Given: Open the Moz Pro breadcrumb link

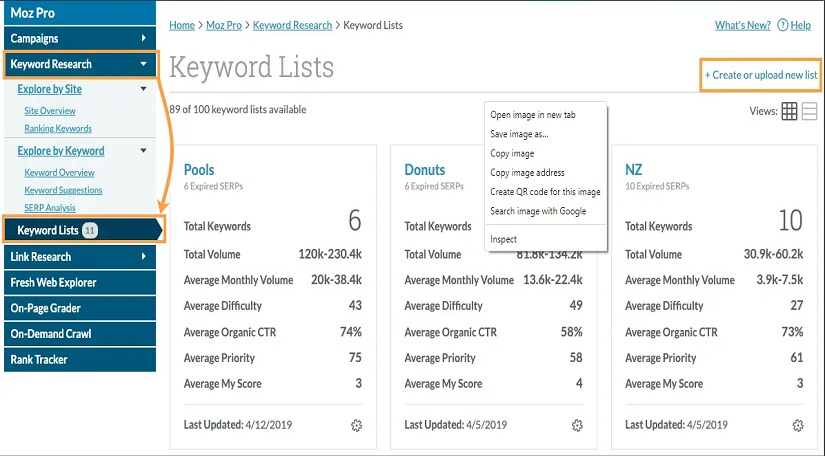Looking at the screenshot, I should (x=224, y=25).
